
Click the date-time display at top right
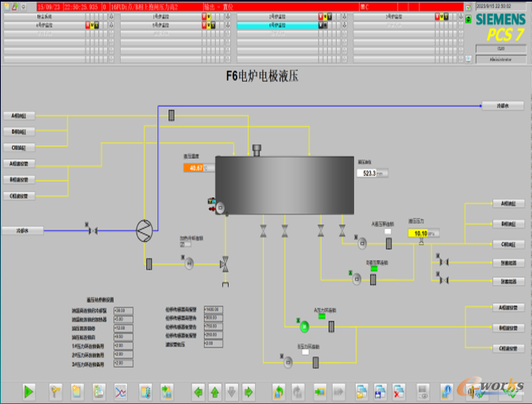click(x=501, y=6)
